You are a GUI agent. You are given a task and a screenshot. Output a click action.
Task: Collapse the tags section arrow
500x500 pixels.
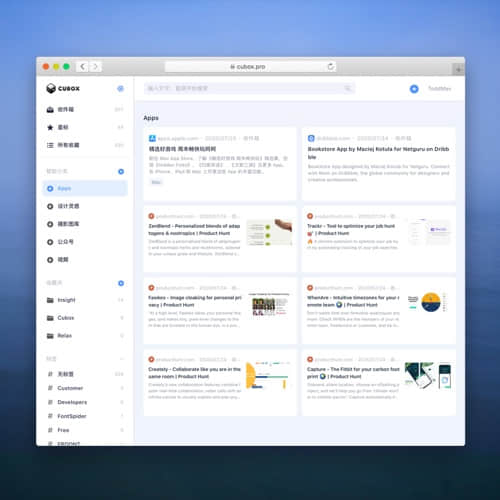122,359
